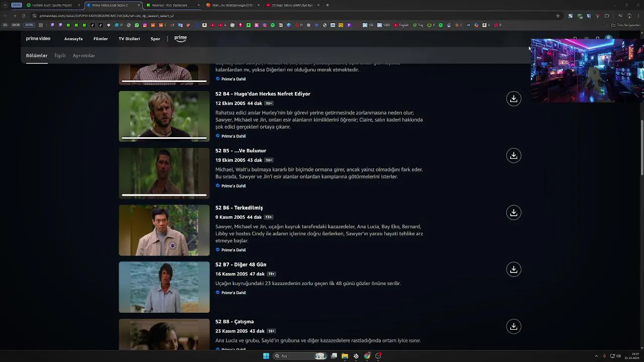
Task: Play episode S2 B6 Terkedilmiş thumbnail
Action: click(164, 230)
